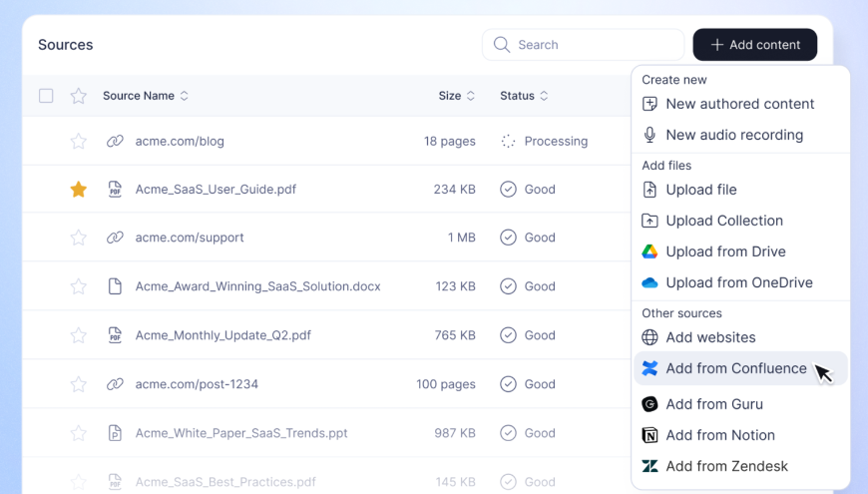Pick Upload from Drive
The width and height of the screenshot is (868, 494).
tap(740, 251)
